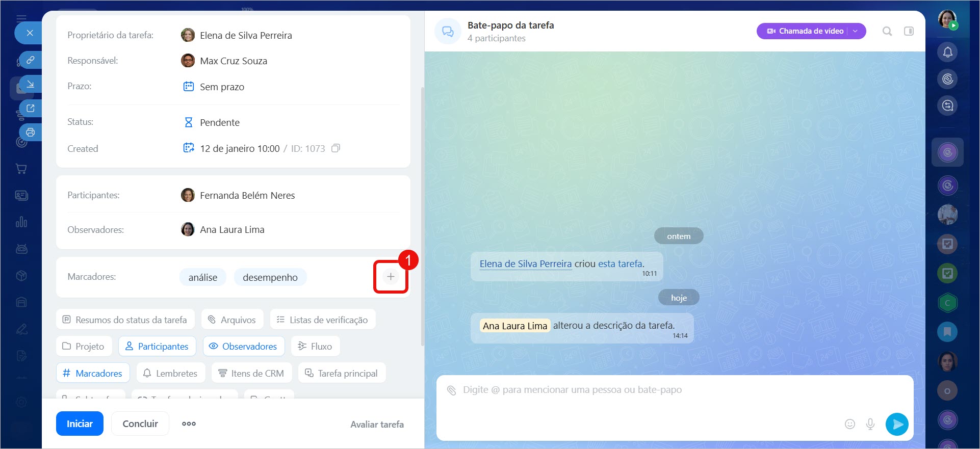Open the 'esta tarefa' link in chat
The height and width of the screenshot is (449, 980).
[620, 264]
